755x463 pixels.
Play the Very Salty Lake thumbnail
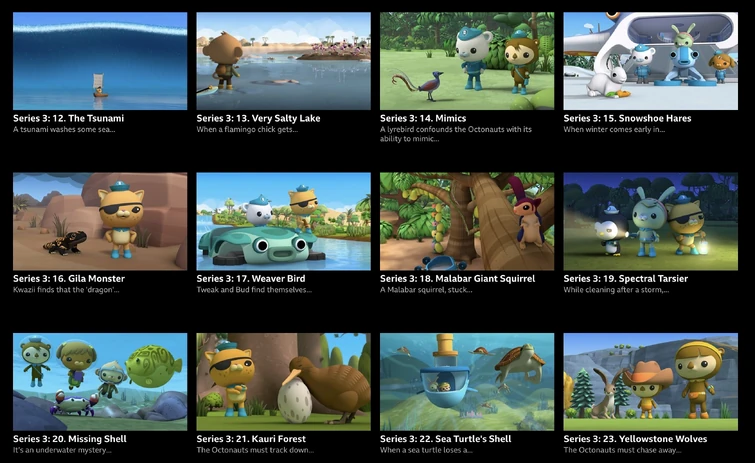tap(284, 61)
